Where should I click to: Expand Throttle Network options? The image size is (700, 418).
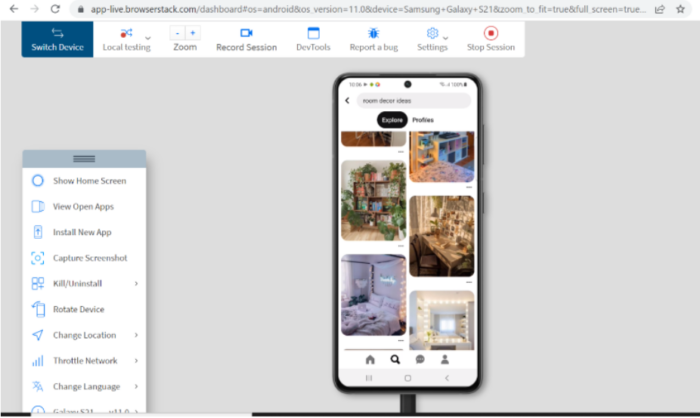[84, 360]
